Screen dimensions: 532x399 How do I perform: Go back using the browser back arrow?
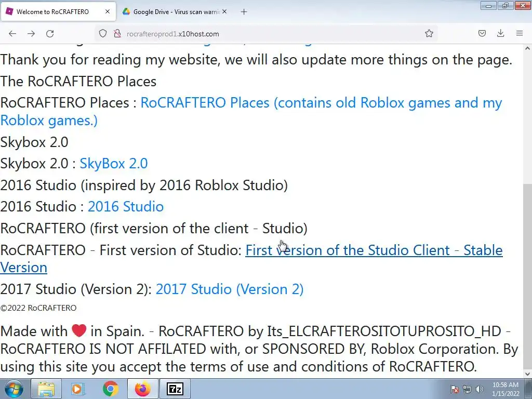pyautogui.click(x=12, y=34)
